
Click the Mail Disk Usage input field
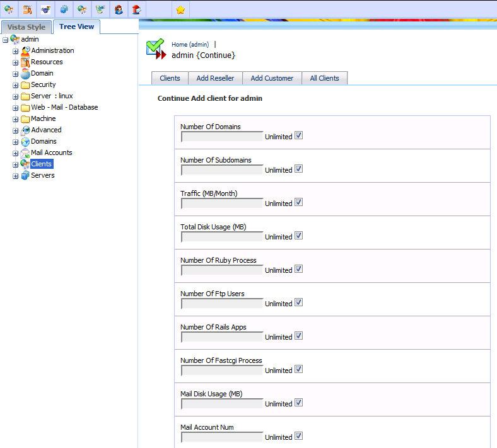click(222, 404)
